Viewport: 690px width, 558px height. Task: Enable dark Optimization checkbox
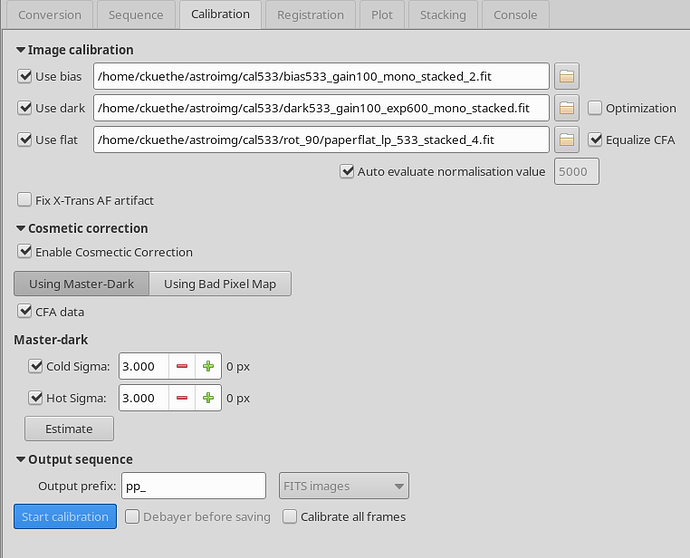[x=595, y=108]
